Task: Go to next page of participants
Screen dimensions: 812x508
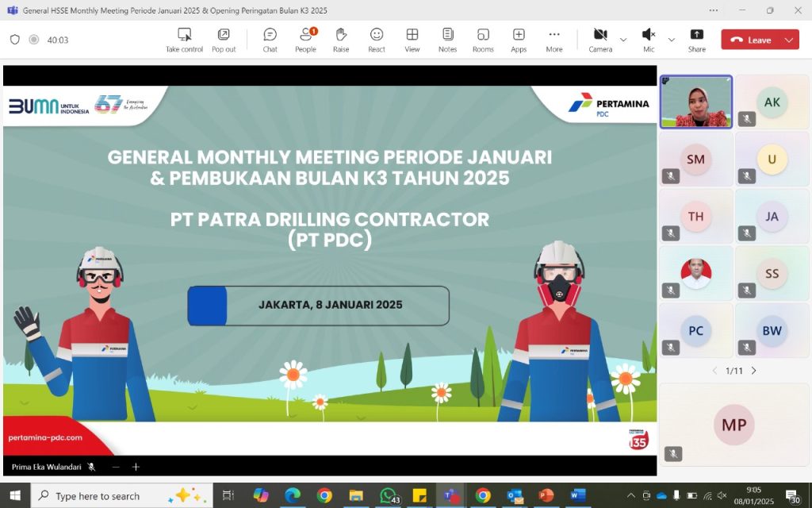Action: point(753,371)
